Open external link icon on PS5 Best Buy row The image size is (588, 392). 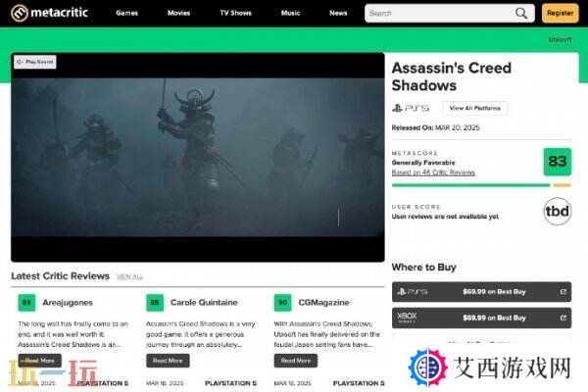coord(563,291)
